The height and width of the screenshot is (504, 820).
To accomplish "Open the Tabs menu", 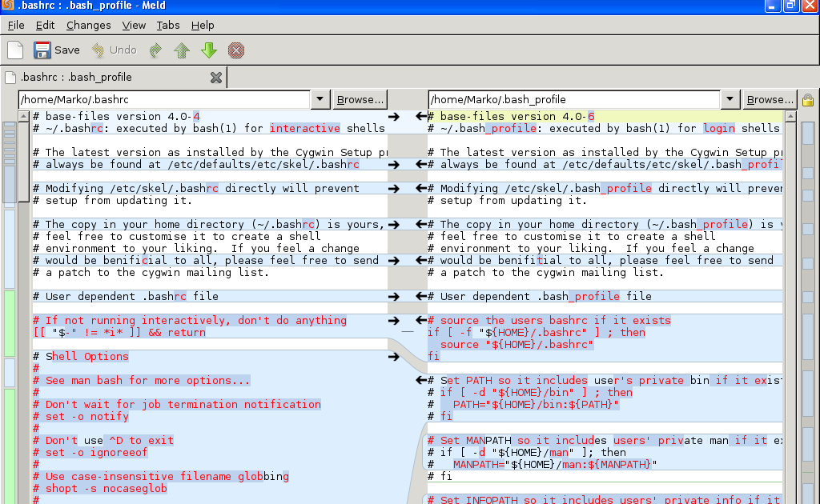I will coord(168,25).
